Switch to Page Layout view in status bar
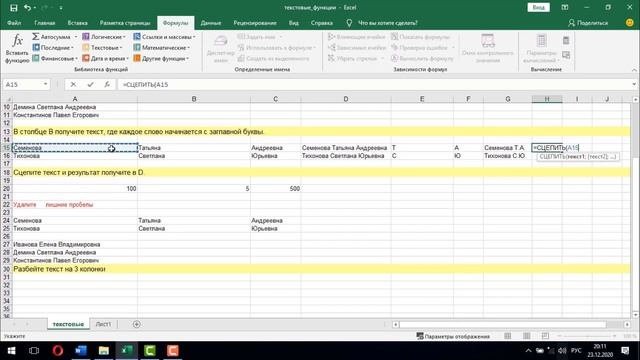 pyautogui.click(x=527, y=336)
